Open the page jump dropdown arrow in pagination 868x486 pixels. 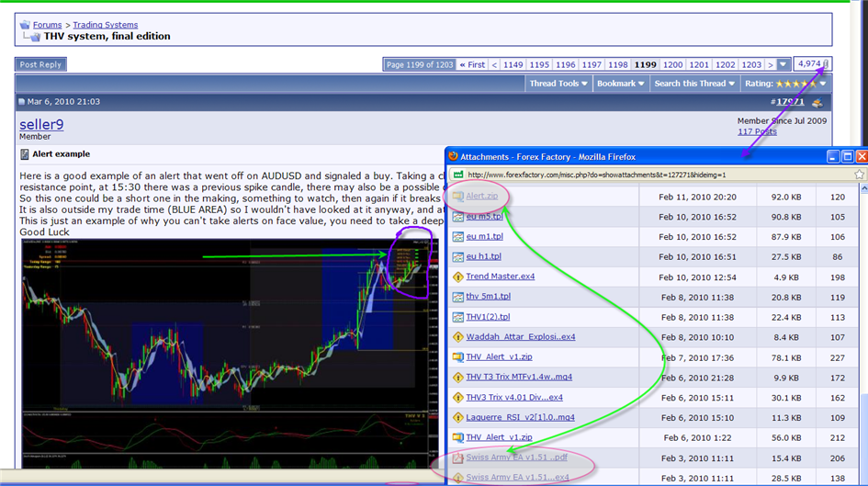pyautogui.click(x=783, y=64)
